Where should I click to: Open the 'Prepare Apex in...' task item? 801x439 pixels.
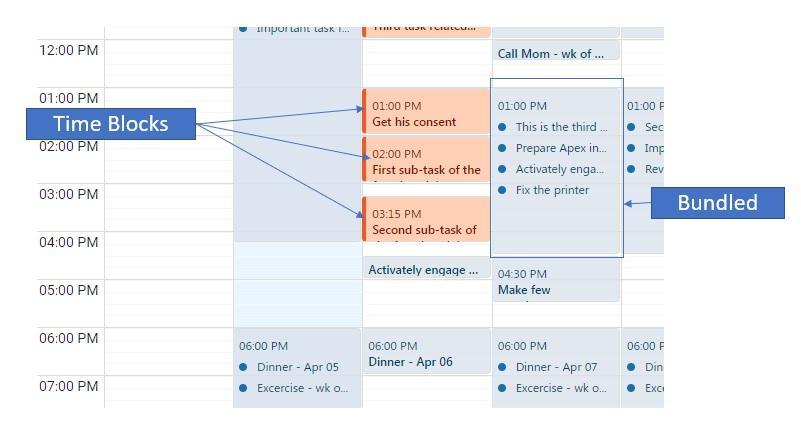click(561, 148)
